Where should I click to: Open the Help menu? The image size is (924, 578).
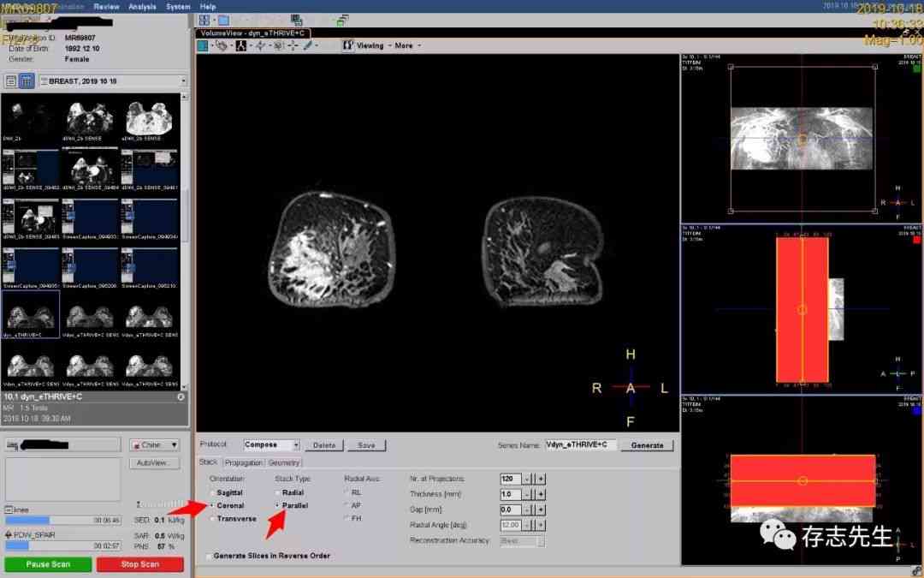point(207,7)
